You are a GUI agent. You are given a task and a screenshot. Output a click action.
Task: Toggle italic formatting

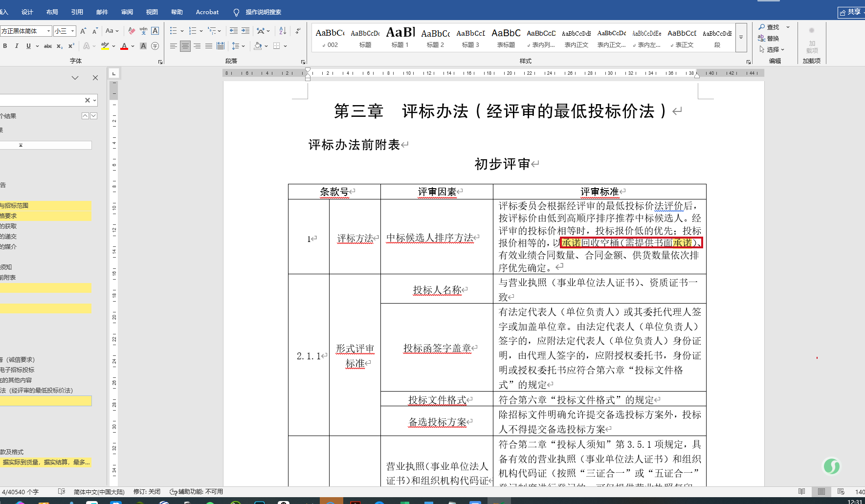(17, 46)
